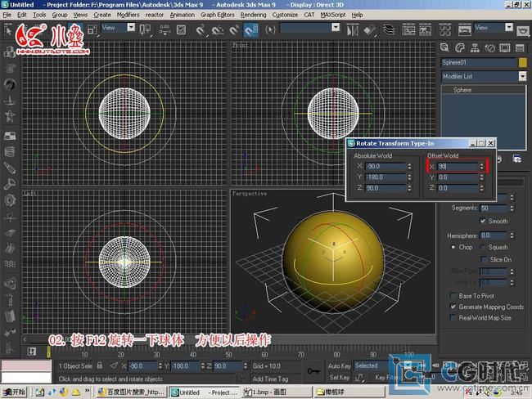Click Set Keys large key icon
Viewport: 532px width, 399px height.
click(x=313, y=371)
